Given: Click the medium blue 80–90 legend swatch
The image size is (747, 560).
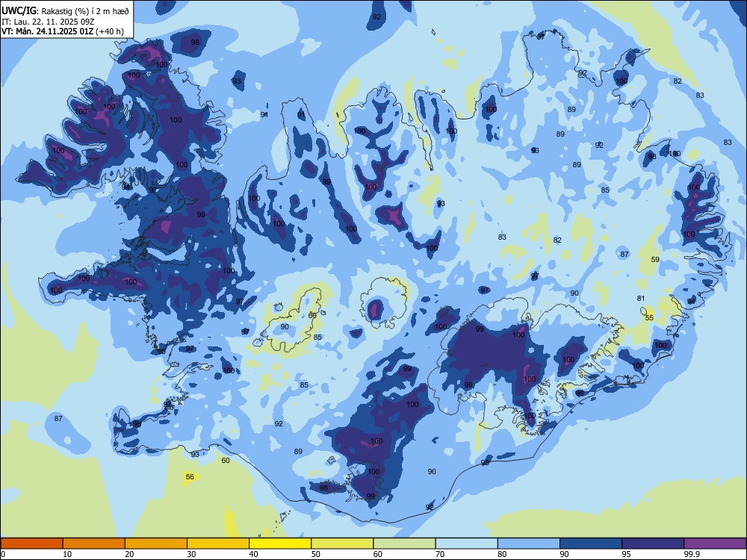Looking at the screenshot, I should pyautogui.click(x=529, y=544).
